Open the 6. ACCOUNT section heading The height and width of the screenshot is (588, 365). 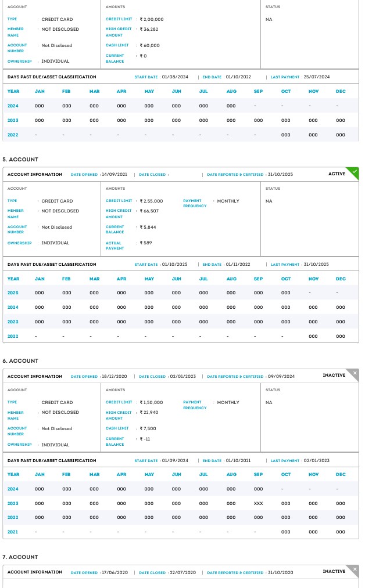[x=20, y=361]
